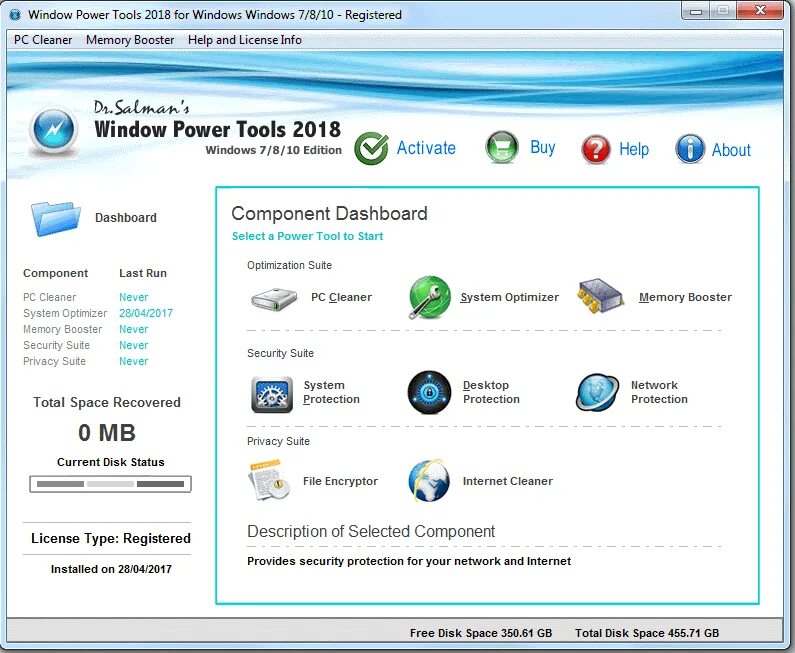Select the Dashboard label in sidebar
This screenshot has width=795, height=653.
tap(126, 218)
